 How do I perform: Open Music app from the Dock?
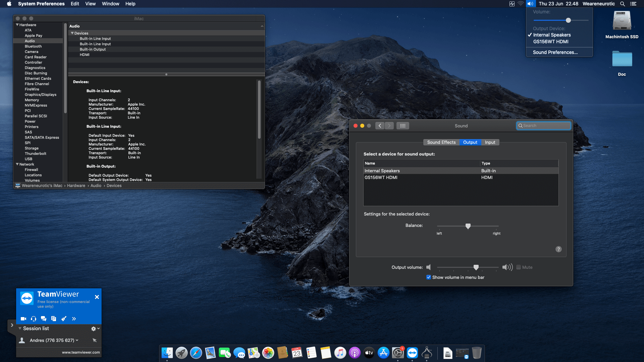[x=340, y=353]
